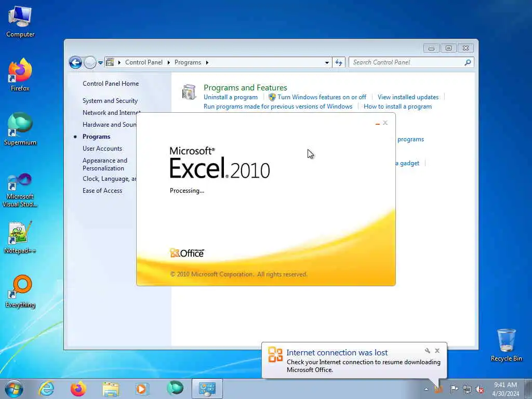Image resolution: width=532 pixels, height=399 pixels.
Task: Open Microsoft Visual Studio desktop shortcut
Action: coord(20,190)
